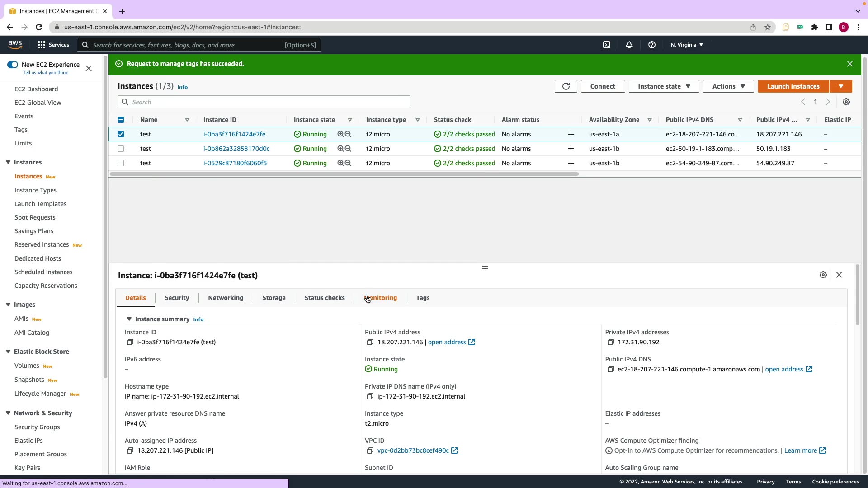Screen dimensions: 868x488
Task: Add alarm plus icon for us-east-1a instance
Action: (x=571, y=134)
